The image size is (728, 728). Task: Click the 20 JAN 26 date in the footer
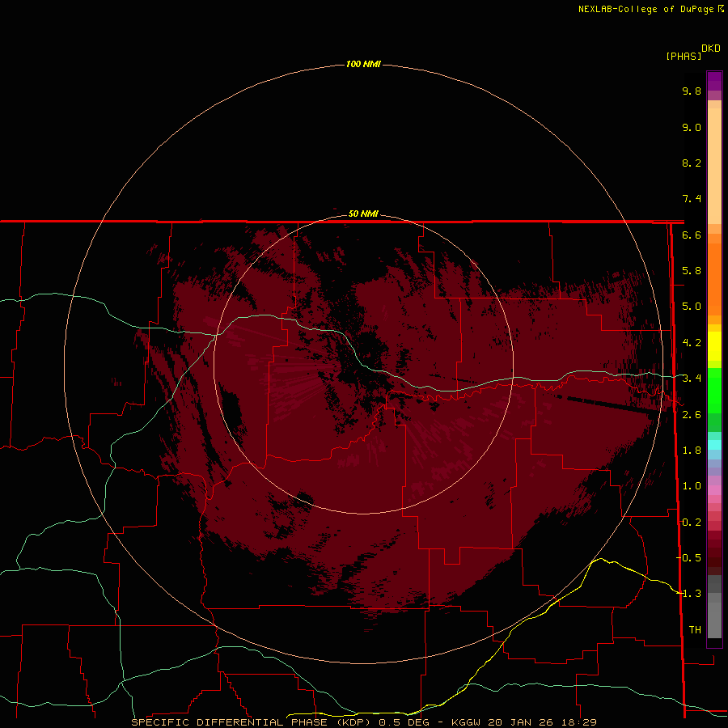tap(520, 722)
